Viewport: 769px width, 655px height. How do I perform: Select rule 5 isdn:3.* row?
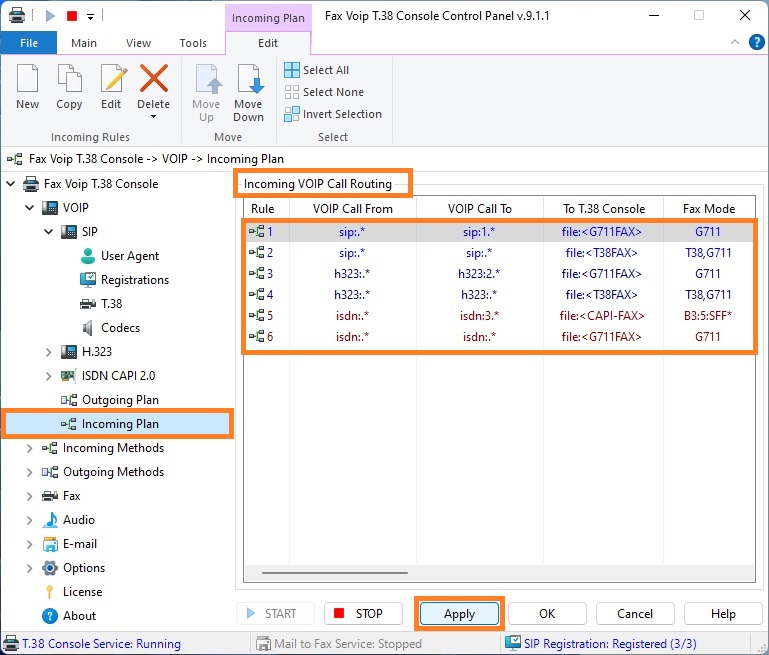(499, 316)
